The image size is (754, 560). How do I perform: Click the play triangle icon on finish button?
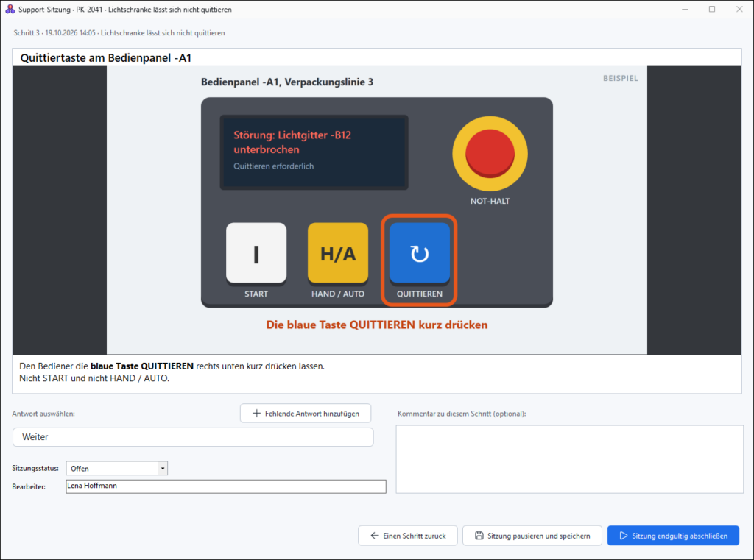pos(624,536)
